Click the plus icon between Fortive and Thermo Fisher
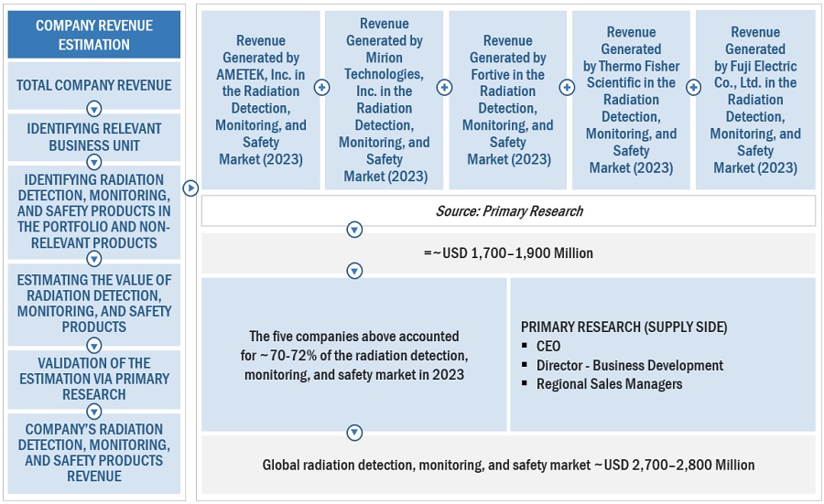The width and height of the screenshot is (824, 504). coord(567,88)
